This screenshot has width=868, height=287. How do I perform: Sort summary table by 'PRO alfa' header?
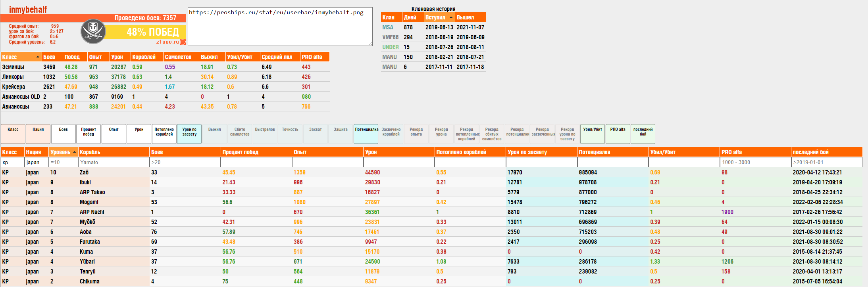pos(312,57)
